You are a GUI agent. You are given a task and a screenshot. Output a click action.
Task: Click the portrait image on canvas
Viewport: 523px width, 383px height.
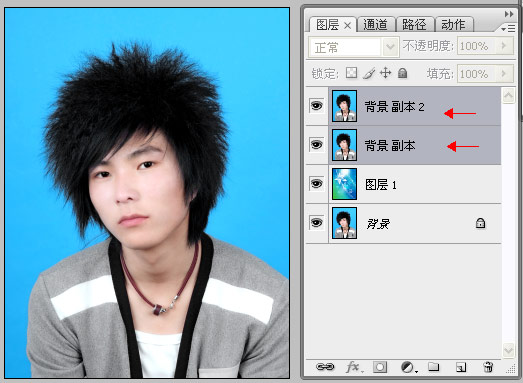pyautogui.click(x=147, y=193)
